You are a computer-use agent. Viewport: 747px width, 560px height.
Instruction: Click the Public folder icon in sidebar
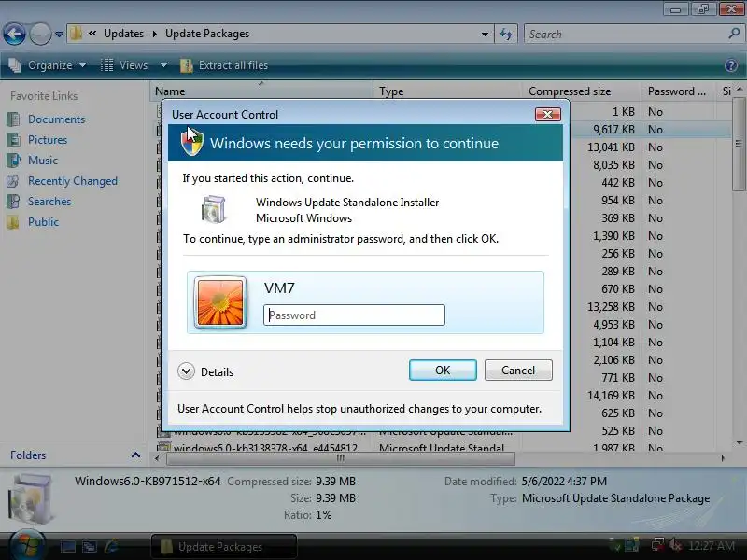click(13, 222)
